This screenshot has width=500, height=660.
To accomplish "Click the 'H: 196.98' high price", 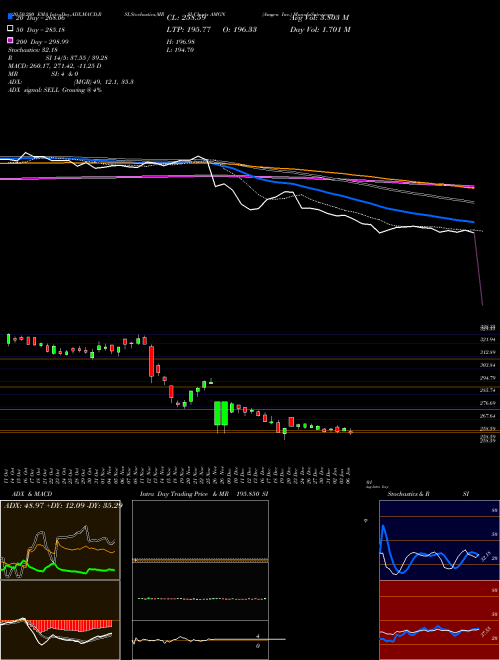I will (180, 42).
